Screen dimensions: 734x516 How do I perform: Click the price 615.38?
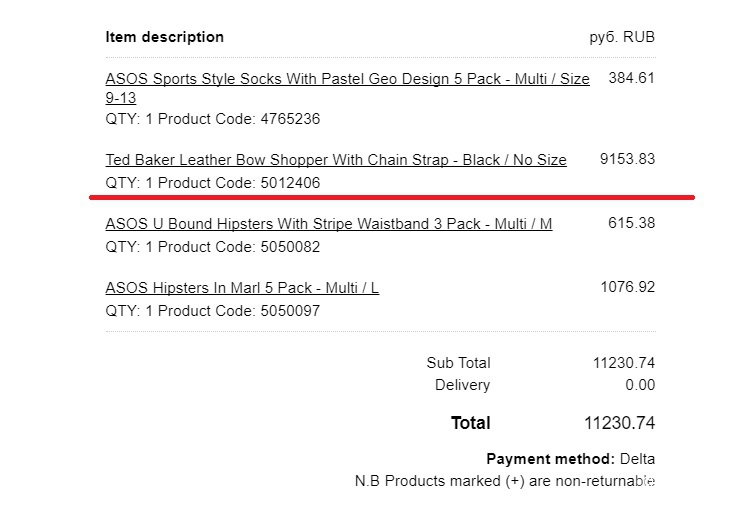tap(631, 223)
